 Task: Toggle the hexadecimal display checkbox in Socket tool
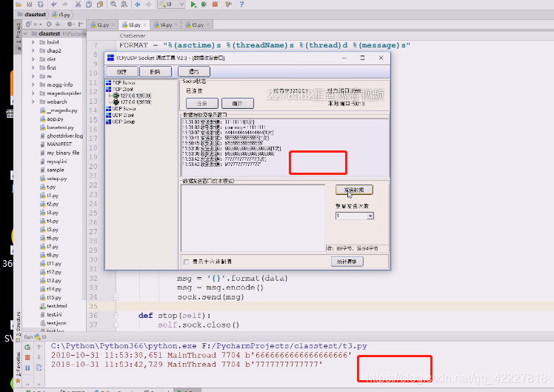click(186, 262)
